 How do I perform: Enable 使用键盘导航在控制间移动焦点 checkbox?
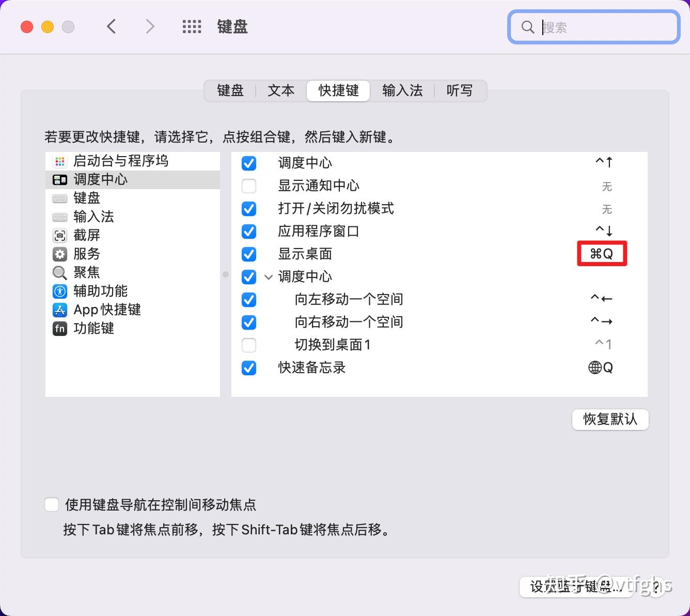[x=52, y=504]
